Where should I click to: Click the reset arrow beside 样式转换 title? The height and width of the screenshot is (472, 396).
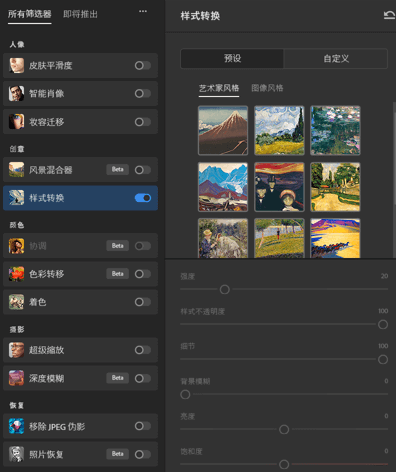389,15
